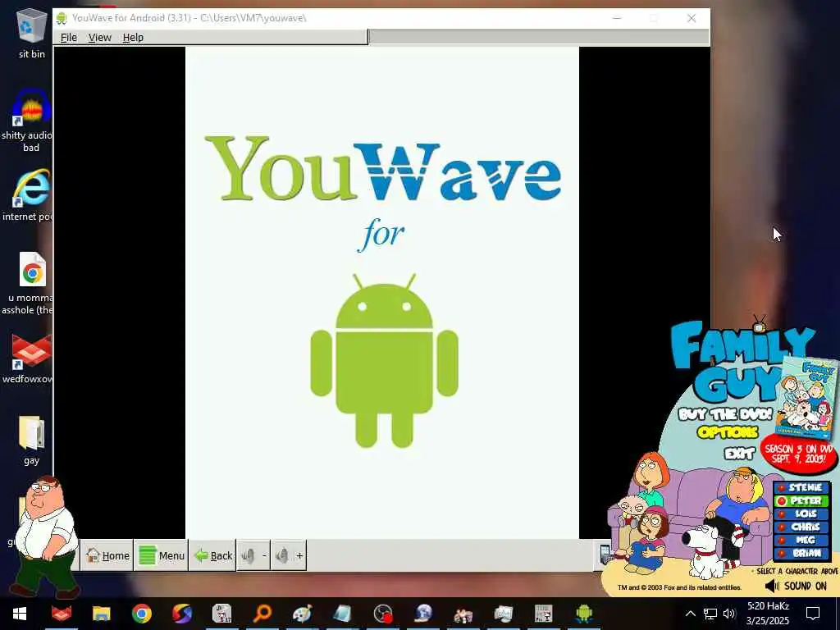Screen dimensions: 840x630
Task: Open the paint palette taskbar app
Action: (303, 614)
